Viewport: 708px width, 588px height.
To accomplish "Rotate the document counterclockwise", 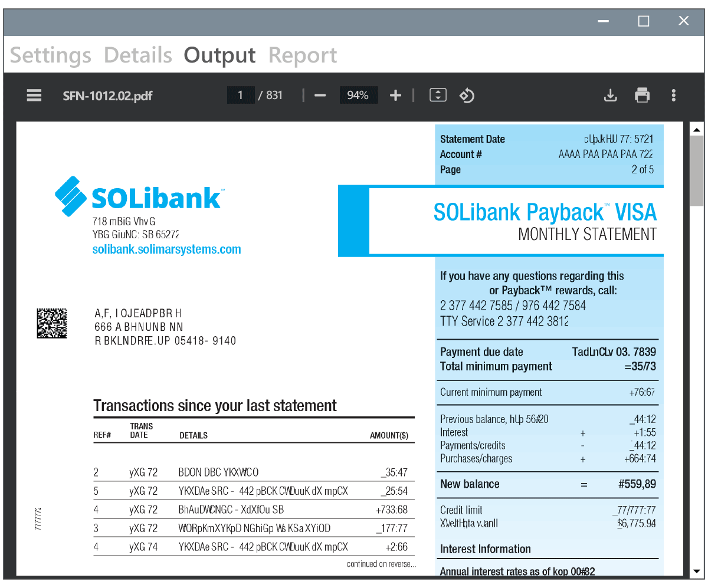I will [x=467, y=96].
